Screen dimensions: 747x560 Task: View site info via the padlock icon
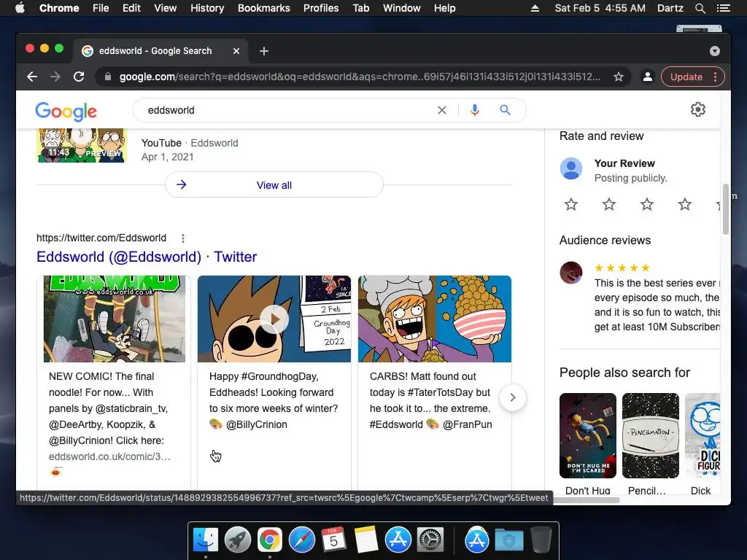[x=108, y=77]
